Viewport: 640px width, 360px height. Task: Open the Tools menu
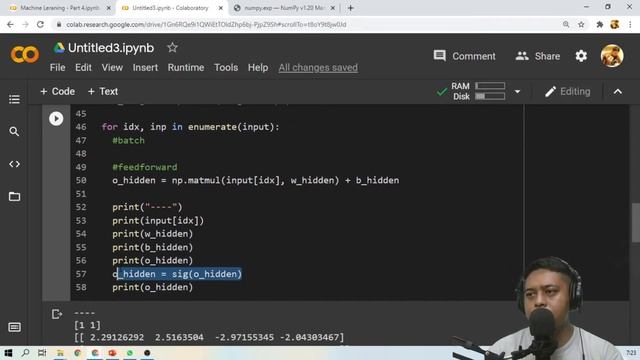[x=226, y=68]
